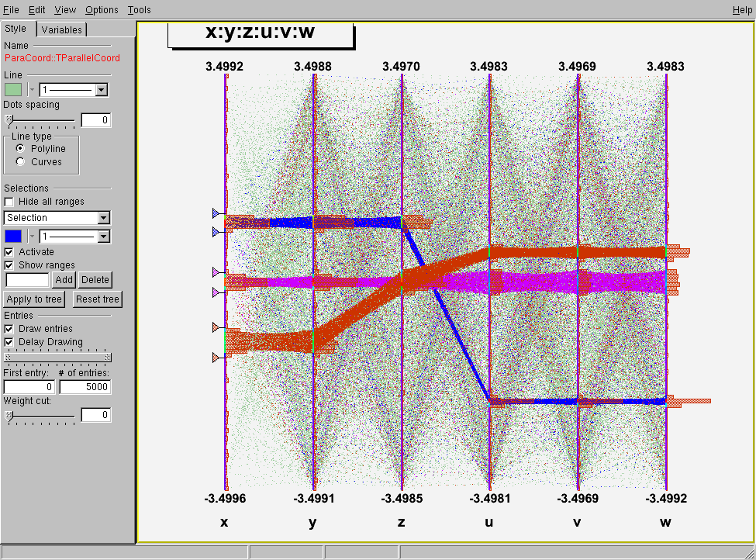The image size is (756, 560).
Task: Click the new selection name field
Action: (x=27, y=280)
